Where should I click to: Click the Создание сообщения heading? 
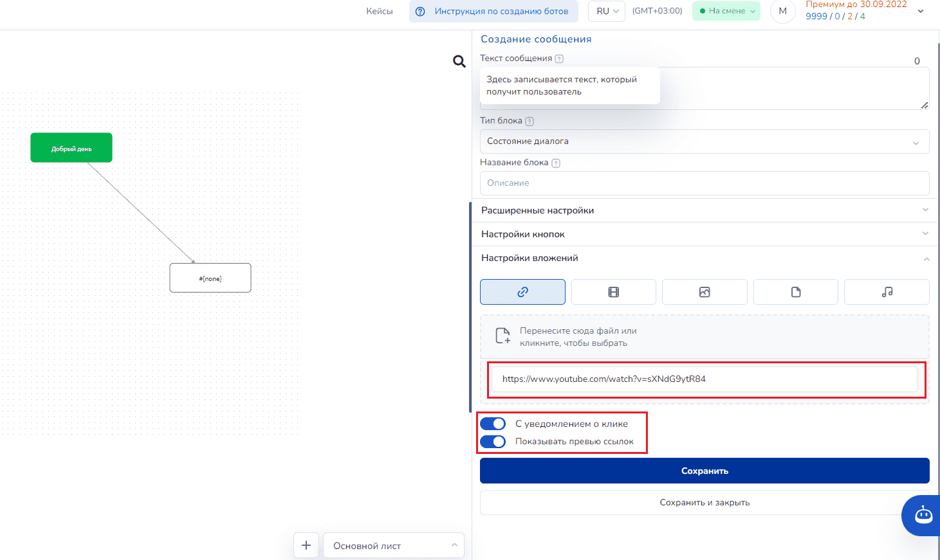coord(536,39)
